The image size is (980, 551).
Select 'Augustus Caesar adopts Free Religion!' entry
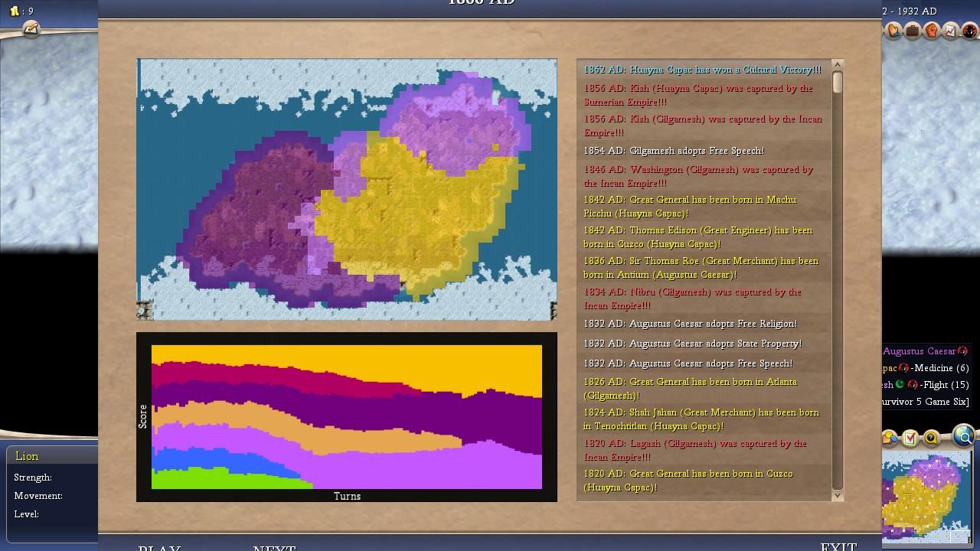704,324
